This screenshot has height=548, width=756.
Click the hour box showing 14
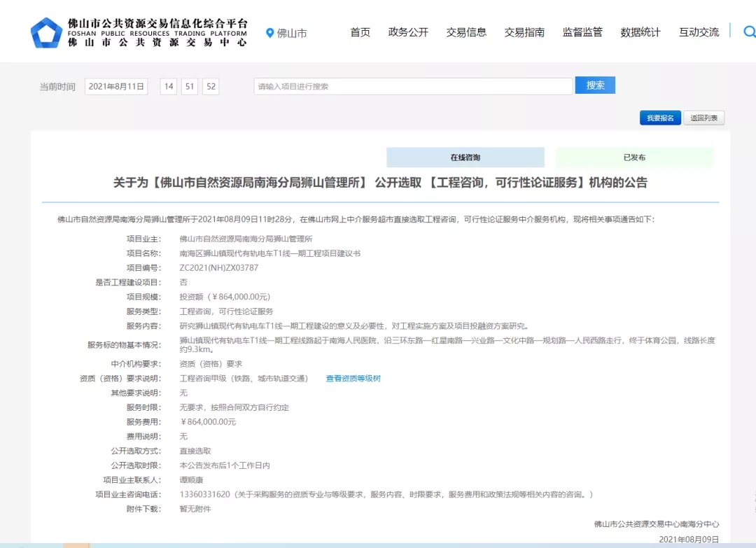(168, 86)
